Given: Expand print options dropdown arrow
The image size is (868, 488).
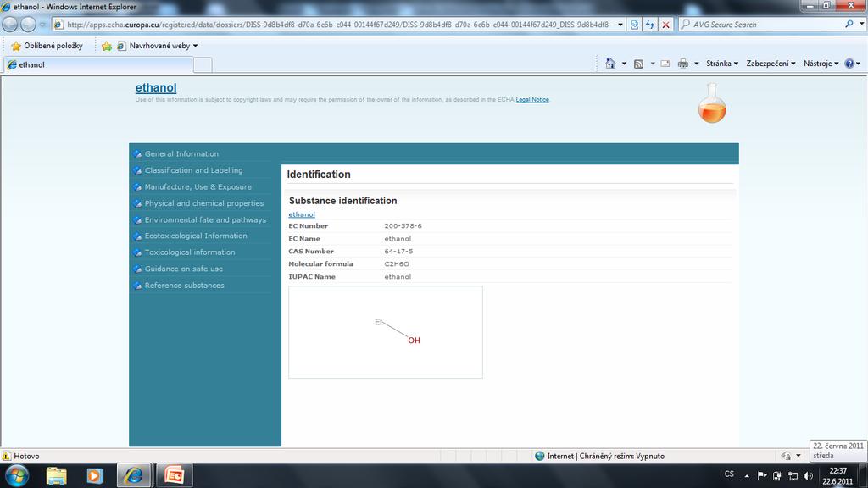Looking at the screenshot, I should [697, 64].
